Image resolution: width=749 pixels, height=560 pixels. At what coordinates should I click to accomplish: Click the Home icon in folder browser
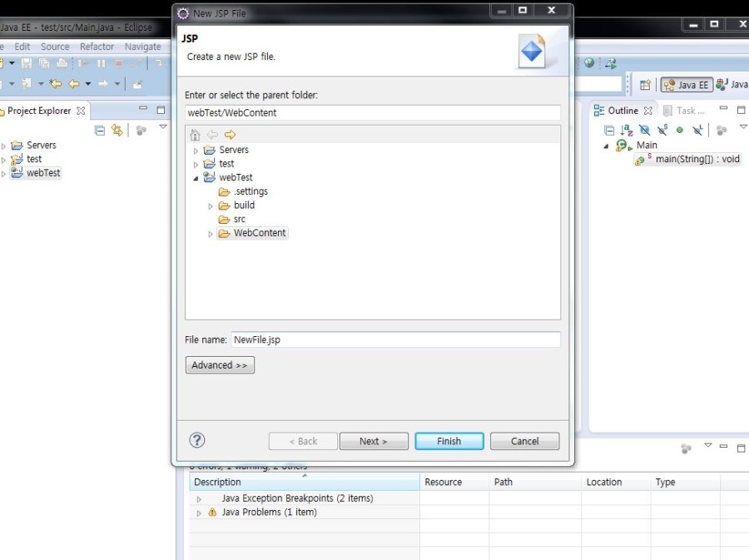(x=195, y=135)
